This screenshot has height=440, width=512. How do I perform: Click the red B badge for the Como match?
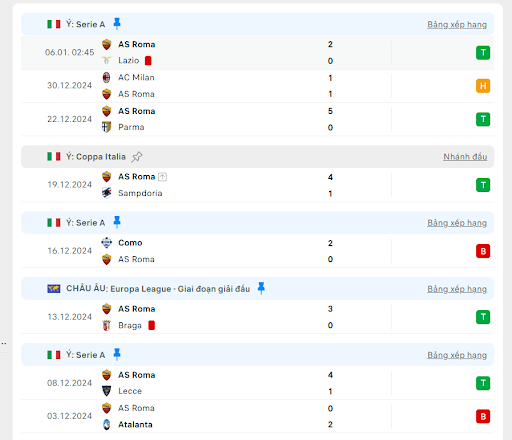[x=483, y=251]
